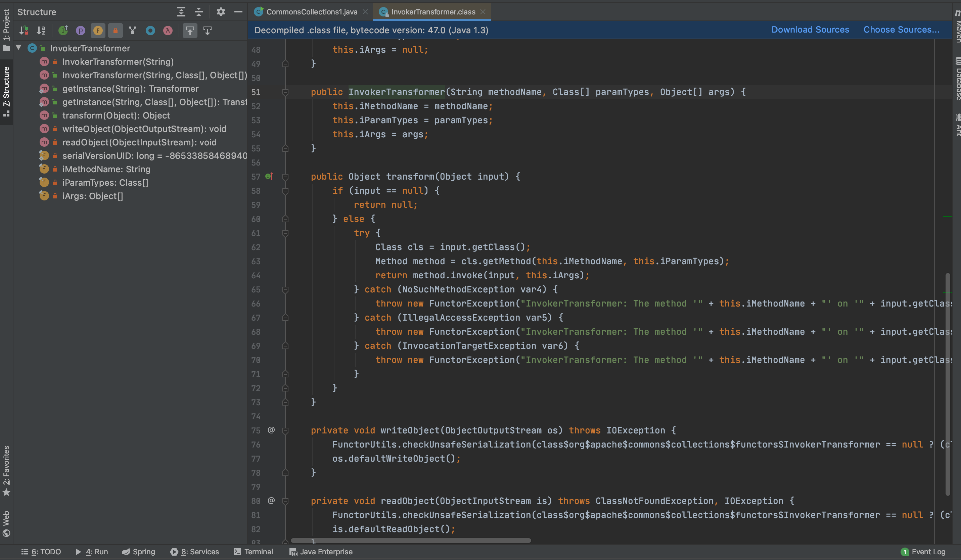Select iArgs: Object[] field

92,196
